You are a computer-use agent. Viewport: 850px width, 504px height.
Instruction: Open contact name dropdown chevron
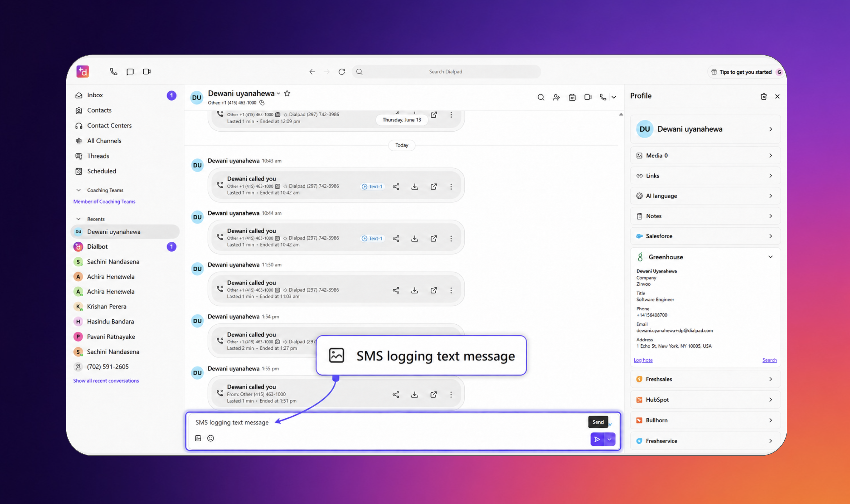coord(279,93)
